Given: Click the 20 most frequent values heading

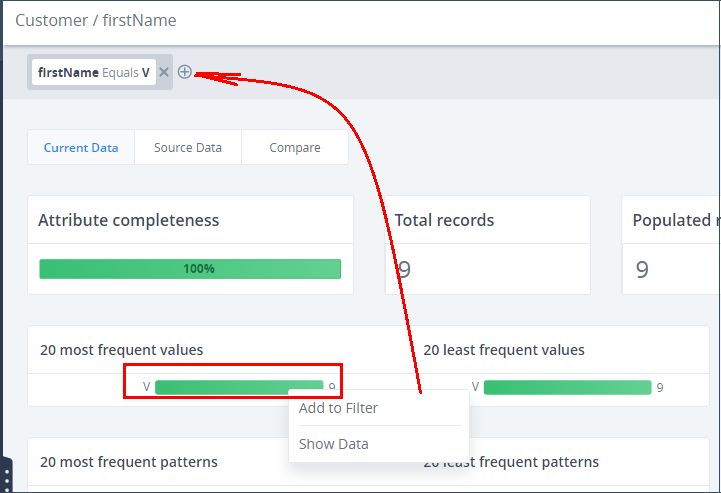Looking at the screenshot, I should tap(121, 350).
